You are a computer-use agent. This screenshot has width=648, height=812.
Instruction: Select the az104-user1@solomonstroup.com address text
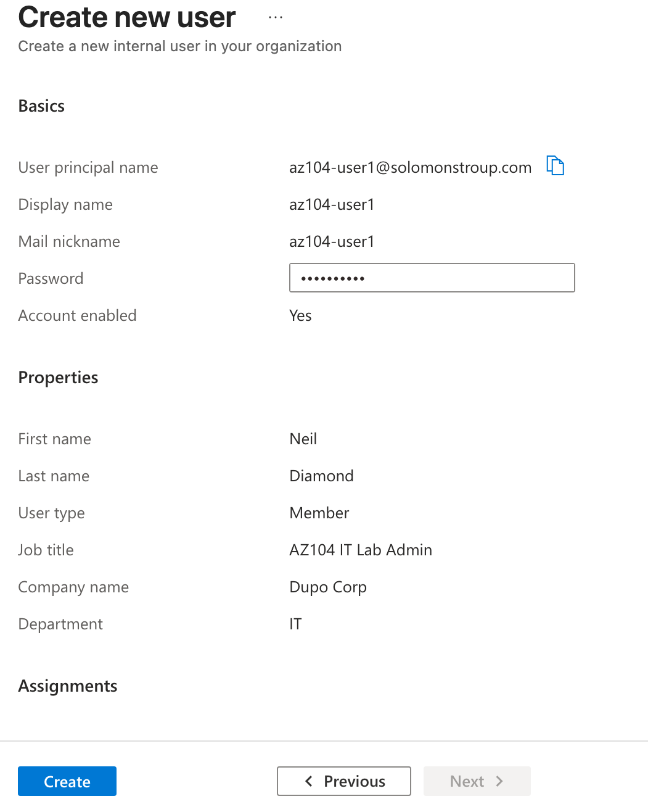pos(410,168)
